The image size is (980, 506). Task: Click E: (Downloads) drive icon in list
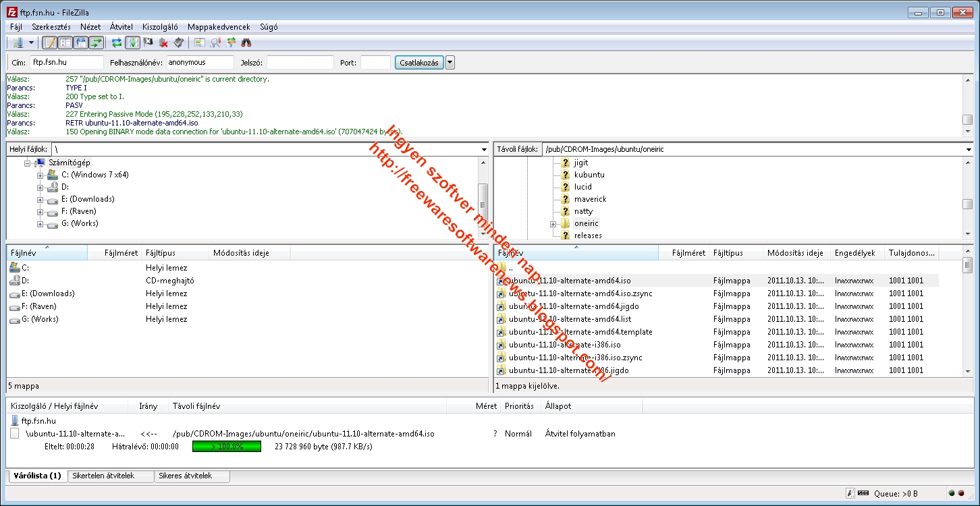15,293
